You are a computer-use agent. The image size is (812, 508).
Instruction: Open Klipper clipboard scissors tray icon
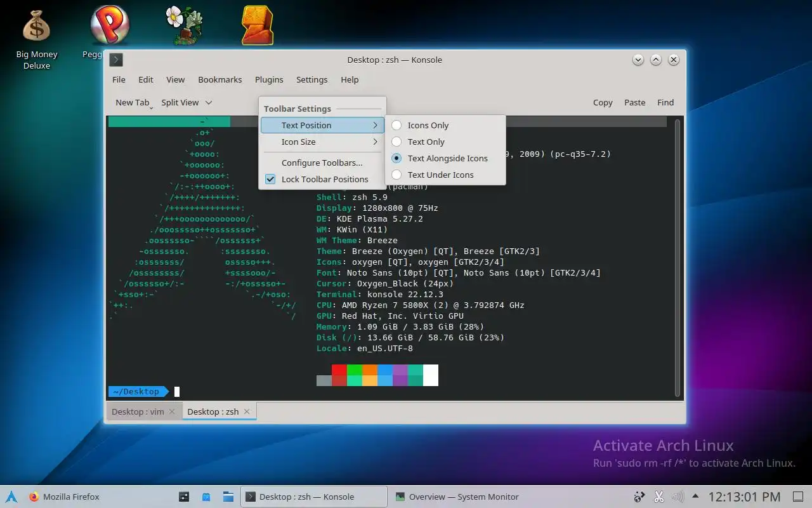tap(658, 497)
